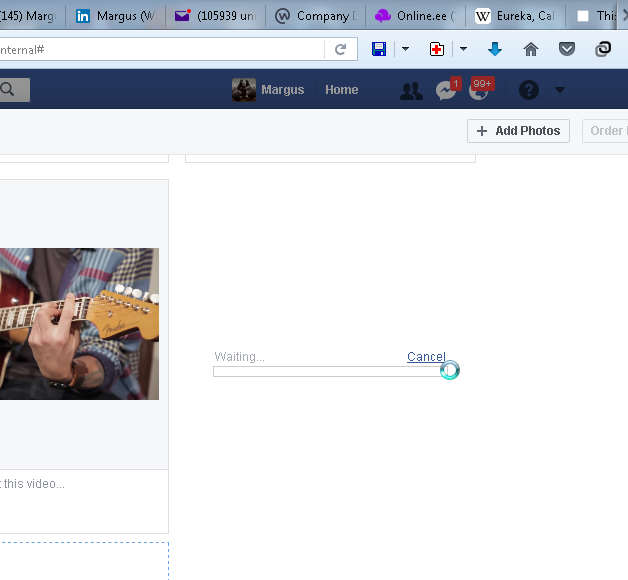Click the blue floppy disk save icon
The height and width of the screenshot is (580, 628).
[x=379, y=49]
